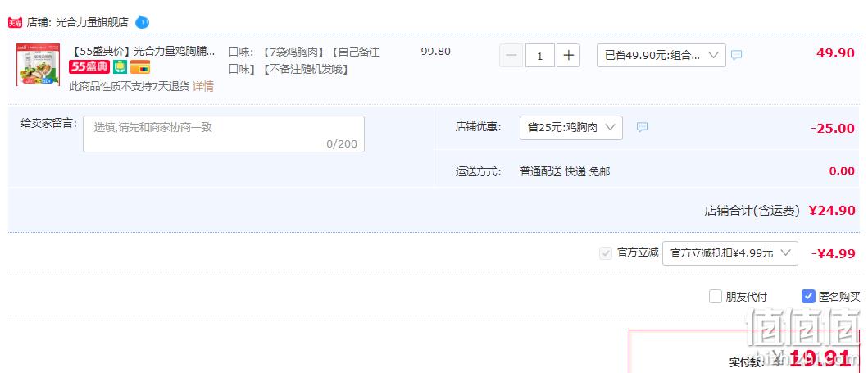Click the red Tmall logo icon

tap(15, 23)
